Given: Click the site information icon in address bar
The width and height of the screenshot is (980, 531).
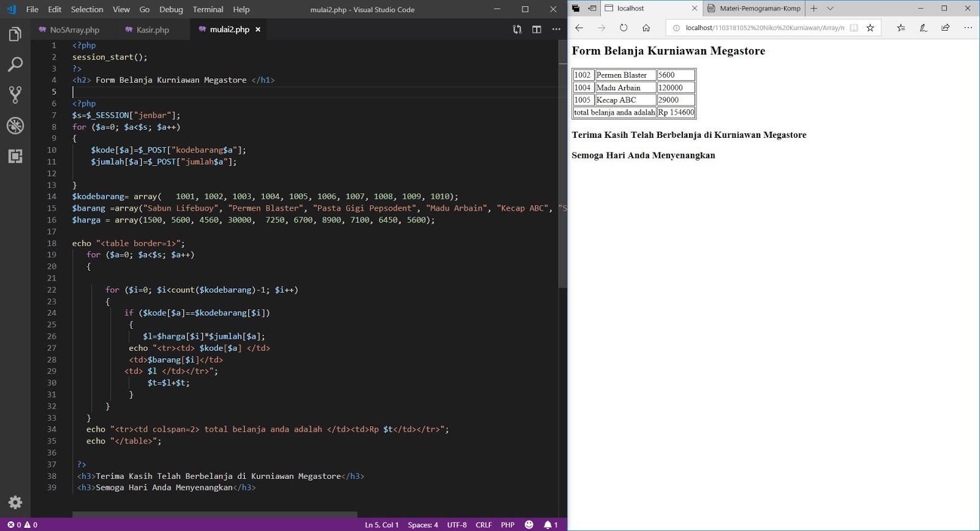Looking at the screenshot, I should point(676,28).
